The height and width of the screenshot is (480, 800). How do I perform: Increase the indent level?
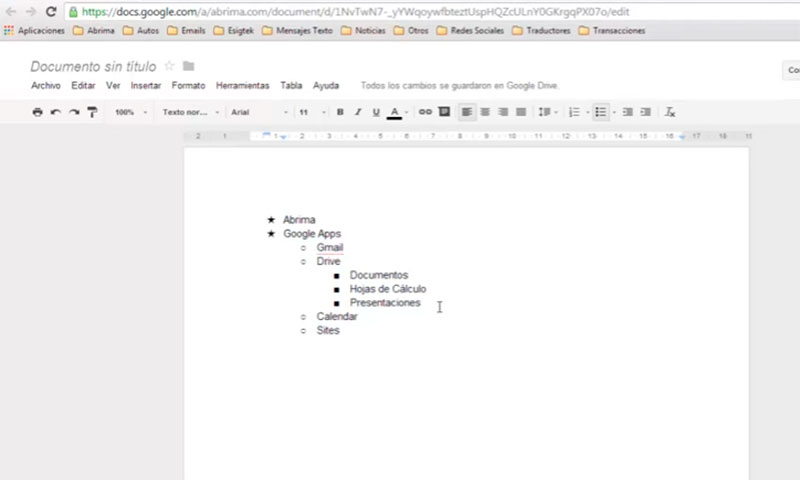(x=645, y=112)
